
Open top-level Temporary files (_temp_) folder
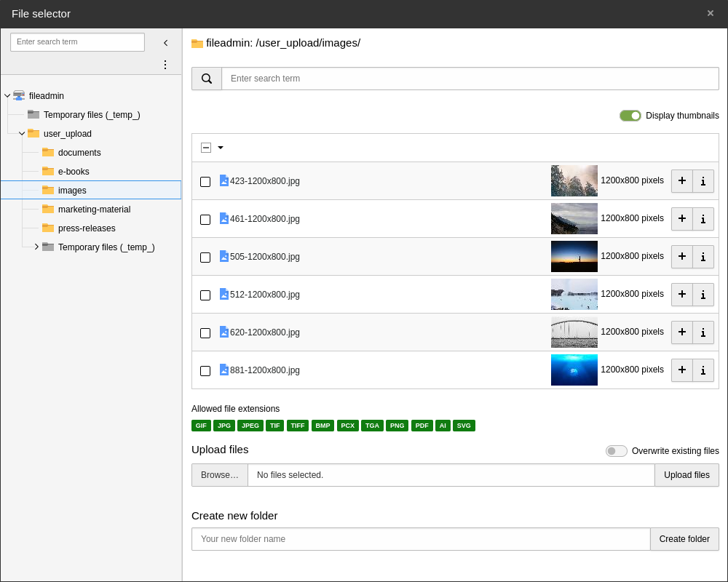pos(92,115)
